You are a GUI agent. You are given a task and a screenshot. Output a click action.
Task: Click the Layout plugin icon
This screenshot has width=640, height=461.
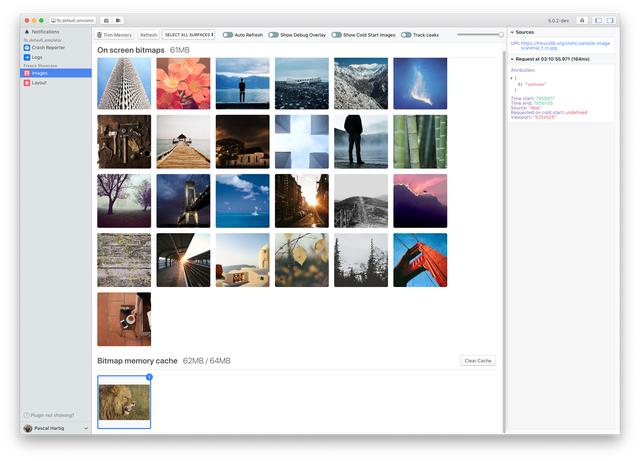pyautogui.click(x=27, y=83)
